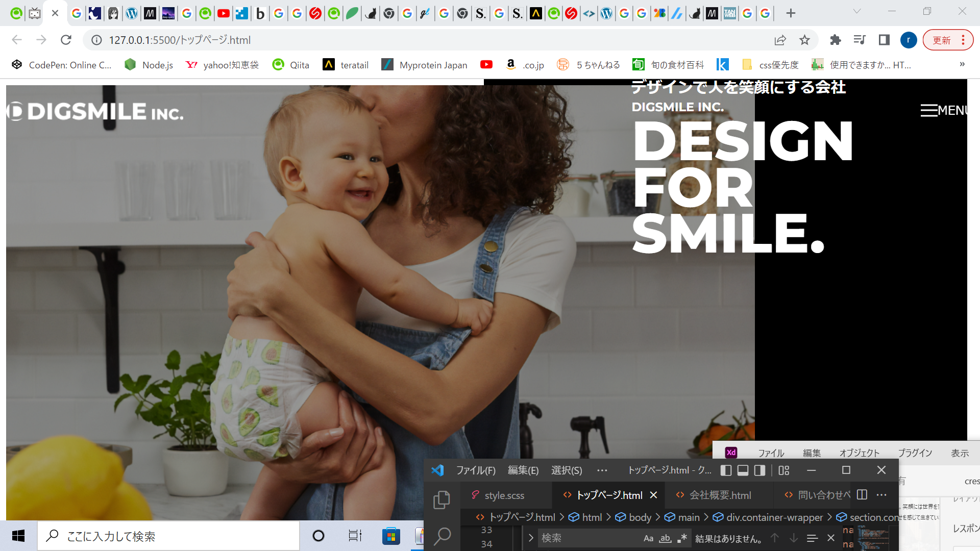The image size is (980, 551).
Task: Open yahoo!知恵袋 bookmark
Action: pyautogui.click(x=223, y=65)
